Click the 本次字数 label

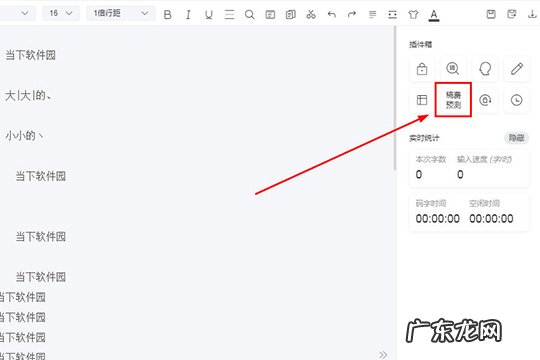tap(431, 159)
